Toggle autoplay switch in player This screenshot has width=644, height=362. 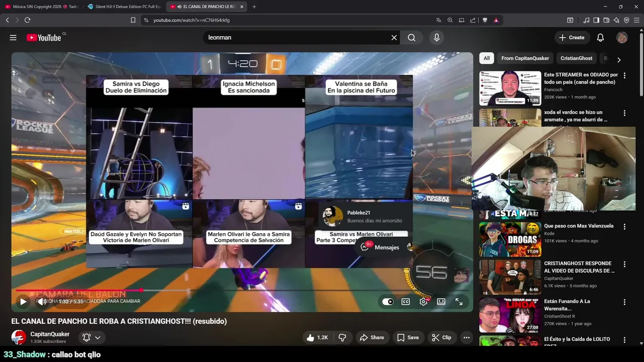click(x=388, y=302)
